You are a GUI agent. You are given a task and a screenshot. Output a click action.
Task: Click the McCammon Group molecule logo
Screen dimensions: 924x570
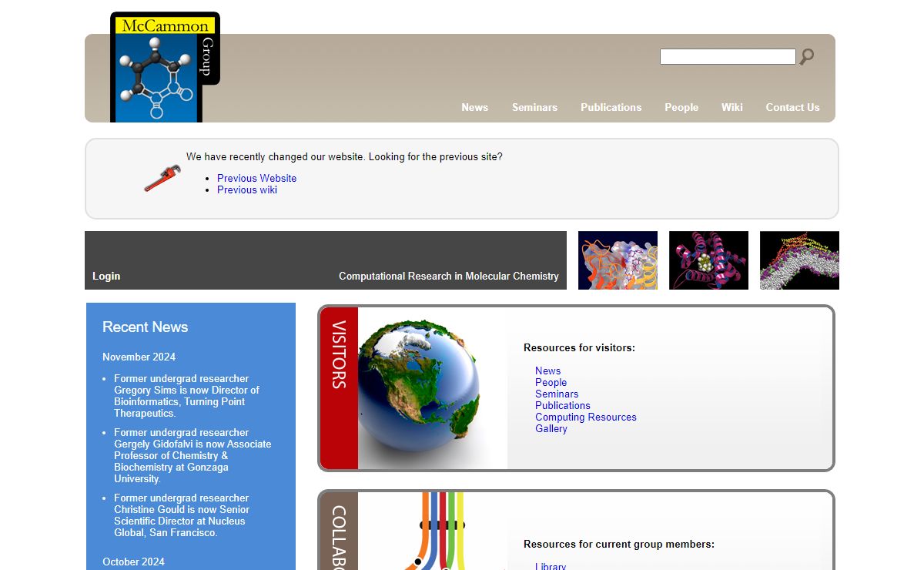pyautogui.click(x=165, y=67)
